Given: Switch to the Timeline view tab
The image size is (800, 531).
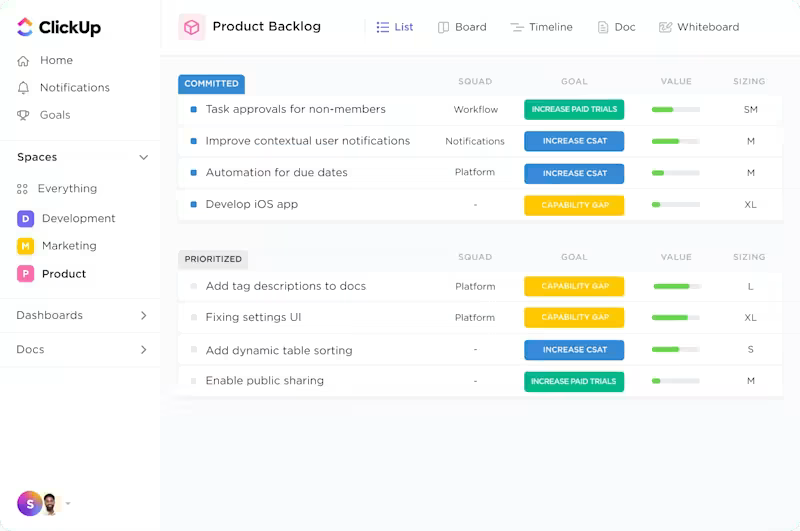Looking at the screenshot, I should coord(541,27).
